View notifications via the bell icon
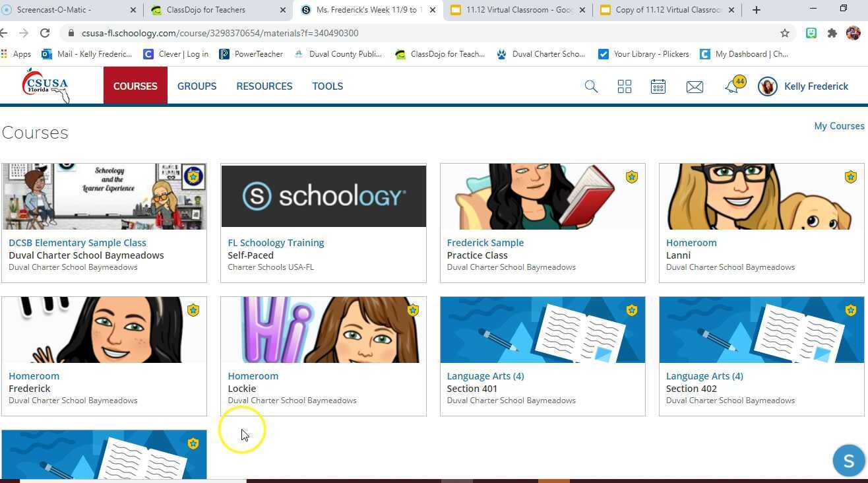868x483 pixels. tap(733, 86)
